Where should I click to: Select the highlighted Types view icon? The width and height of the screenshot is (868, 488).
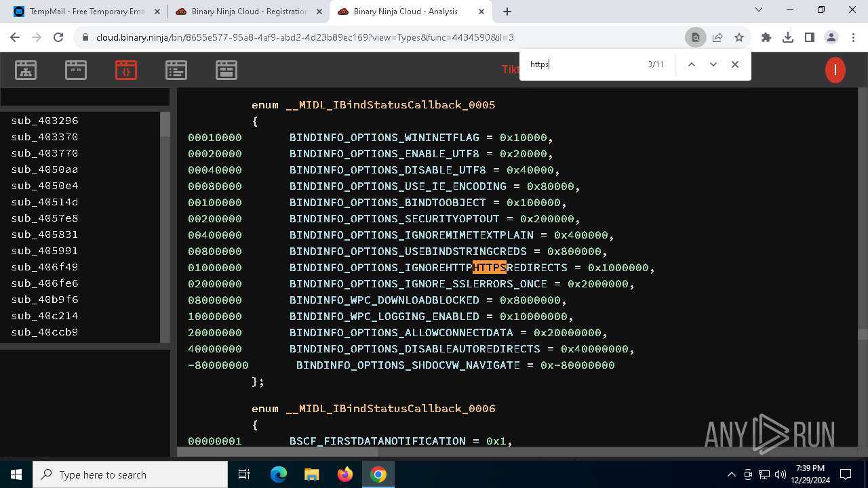tap(126, 70)
